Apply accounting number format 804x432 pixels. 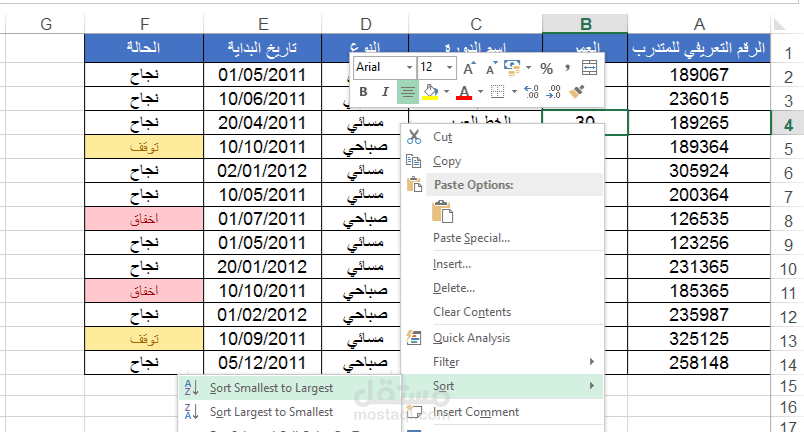[511, 67]
